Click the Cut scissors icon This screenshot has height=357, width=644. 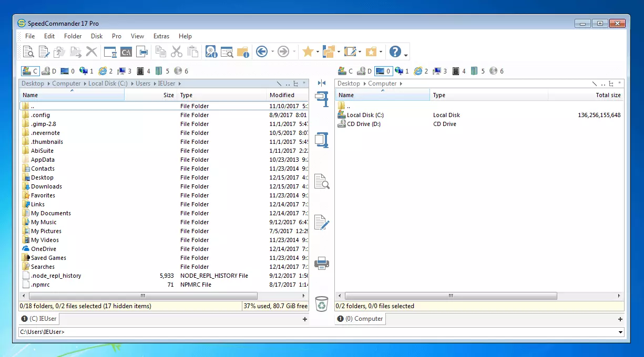tap(177, 51)
